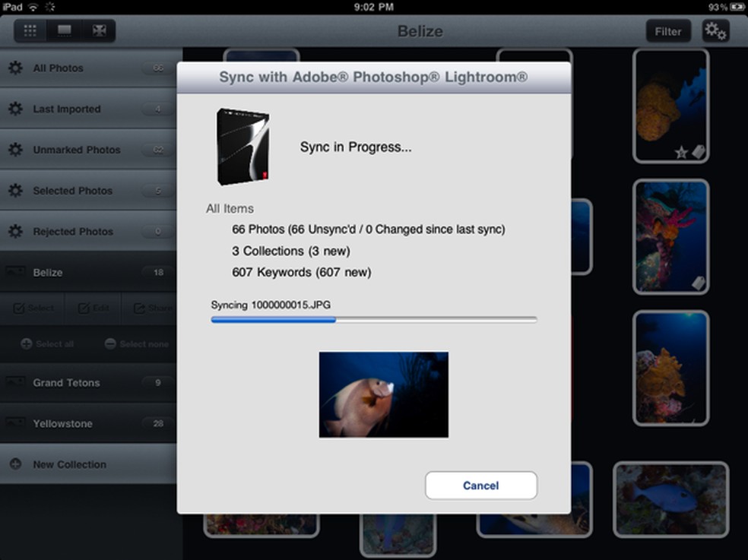
Task: Click '66 Photos' sync summary line
Action: (368, 229)
